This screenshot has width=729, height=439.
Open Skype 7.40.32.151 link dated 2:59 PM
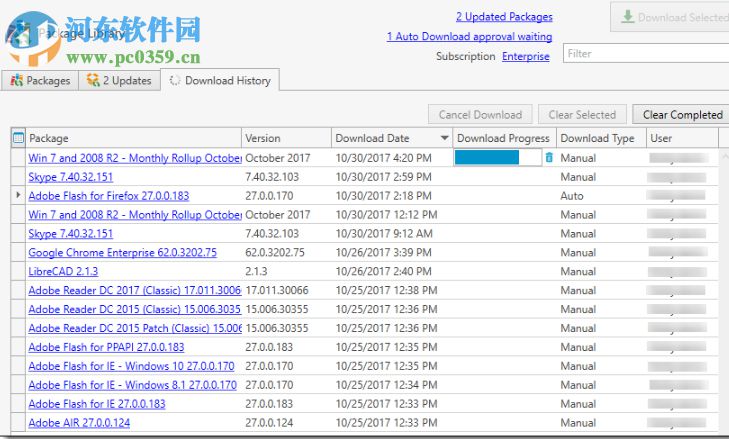pyautogui.click(x=70, y=177)
